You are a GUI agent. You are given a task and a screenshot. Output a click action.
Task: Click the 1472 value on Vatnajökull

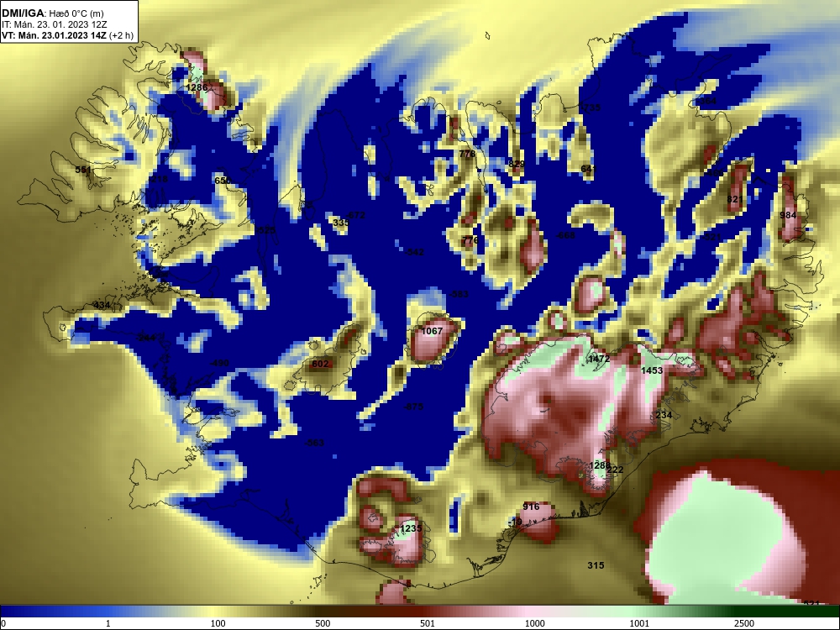[x=599, y=359]
